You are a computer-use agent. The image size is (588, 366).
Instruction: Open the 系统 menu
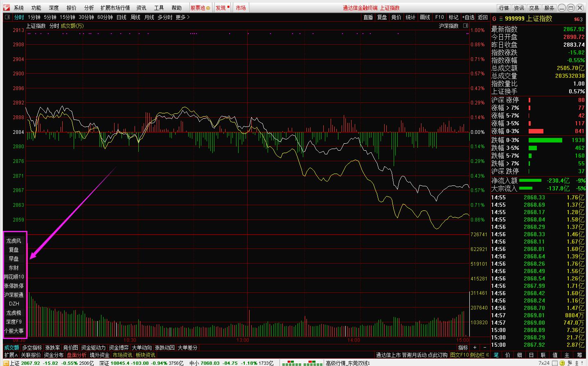[x=18, y=8]
